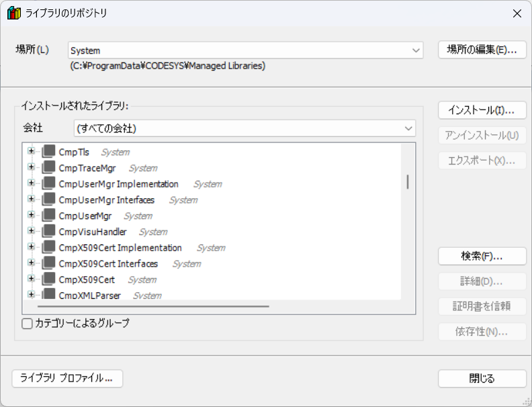The height and width of the screenshot is (407, 532).
Task: Click the library icon beside CmpVisuHandler
Action: tap(48, 231)
